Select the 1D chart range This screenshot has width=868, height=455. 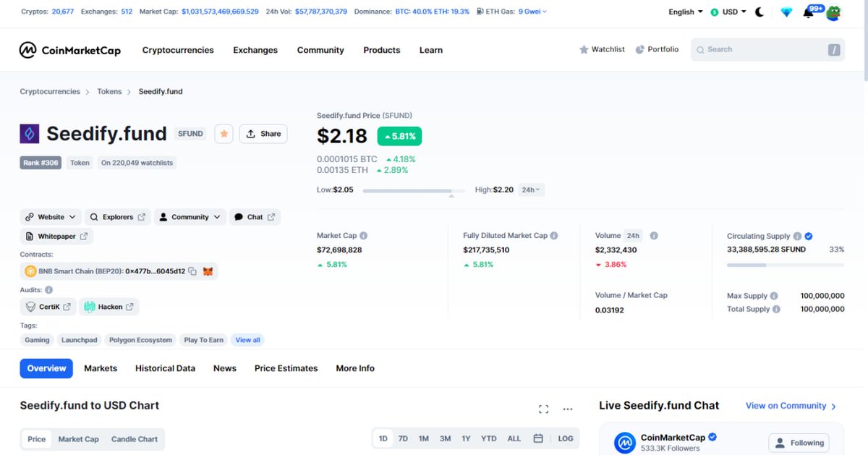383,438
